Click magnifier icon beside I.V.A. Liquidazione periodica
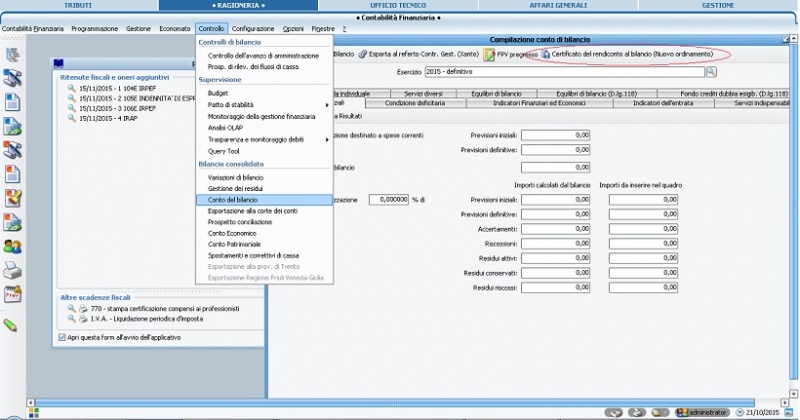 coord(72,319)
